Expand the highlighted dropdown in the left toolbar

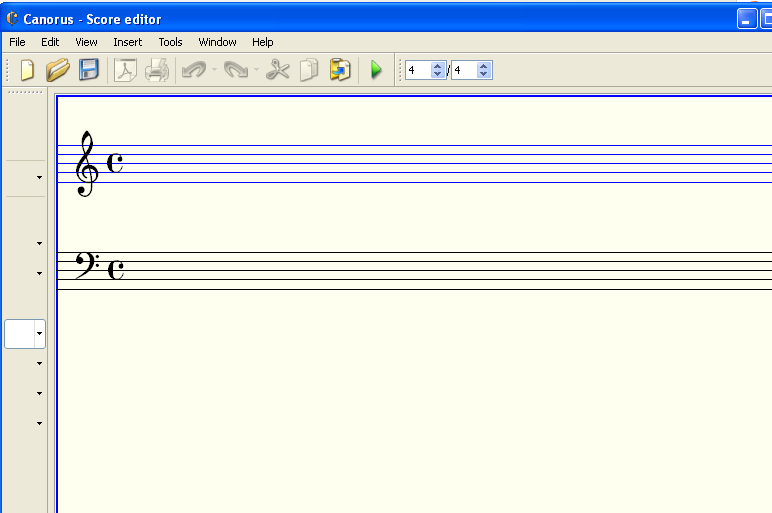pyautogui.click(x=39, y=334)
